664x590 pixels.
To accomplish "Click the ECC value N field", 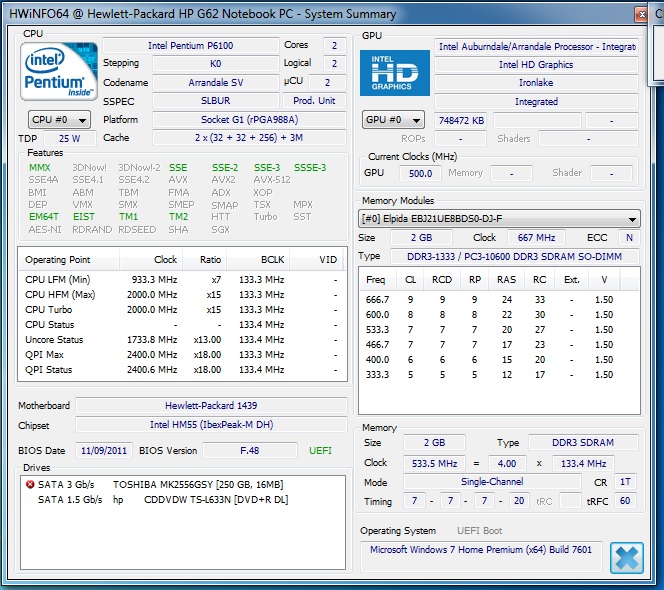I will point(629,238).
